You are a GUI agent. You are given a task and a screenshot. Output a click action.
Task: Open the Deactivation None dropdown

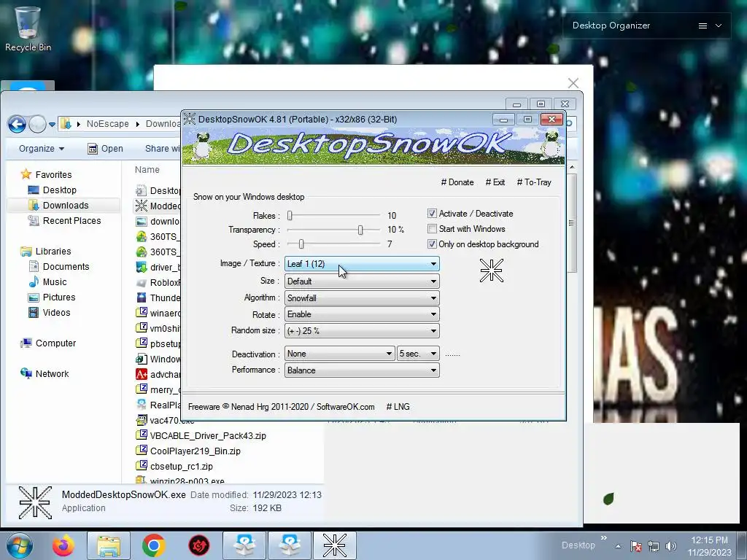click(x=340, y=354)
